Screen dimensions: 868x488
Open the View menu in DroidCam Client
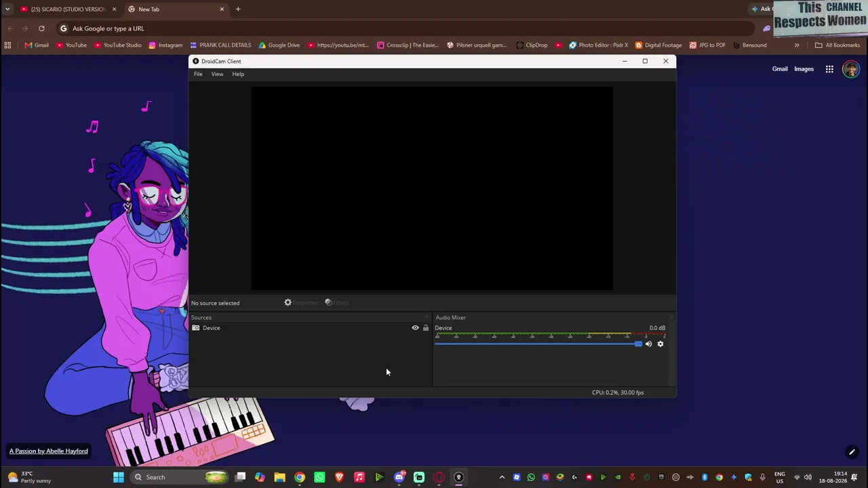pyautogui.click(x=217, y=74)
